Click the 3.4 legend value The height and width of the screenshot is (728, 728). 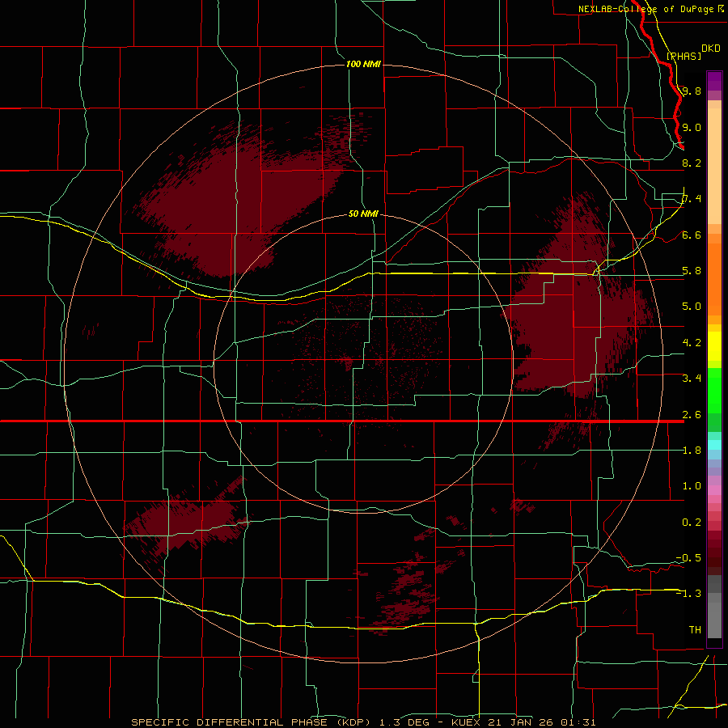692,379
